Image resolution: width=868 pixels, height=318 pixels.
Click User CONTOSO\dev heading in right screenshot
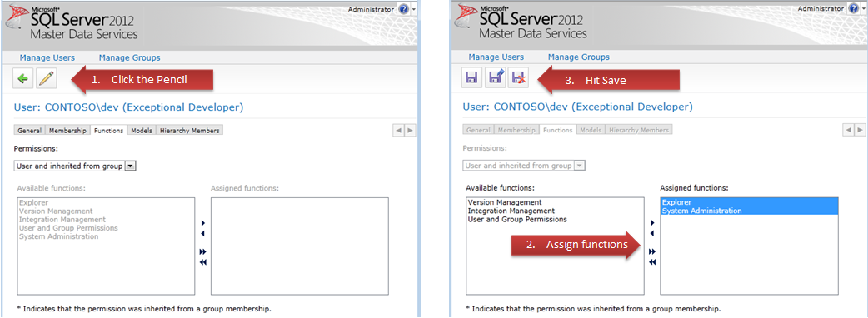point(577,107)
